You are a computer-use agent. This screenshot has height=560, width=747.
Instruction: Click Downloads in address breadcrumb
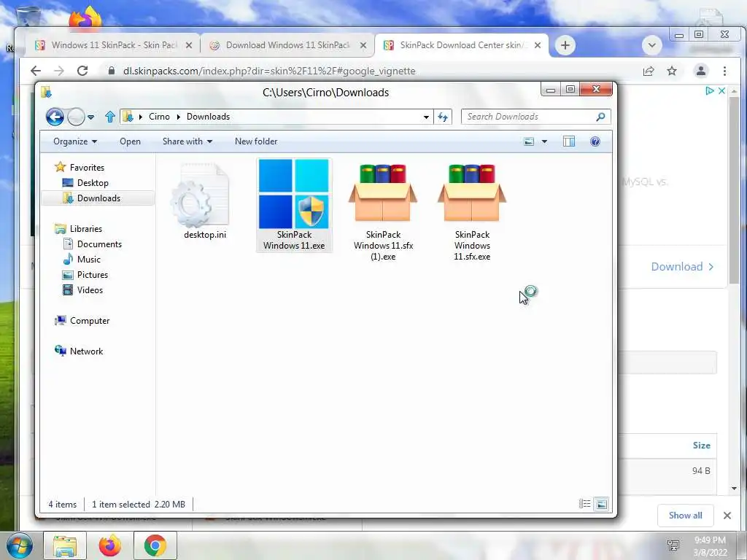coord(208,117)
